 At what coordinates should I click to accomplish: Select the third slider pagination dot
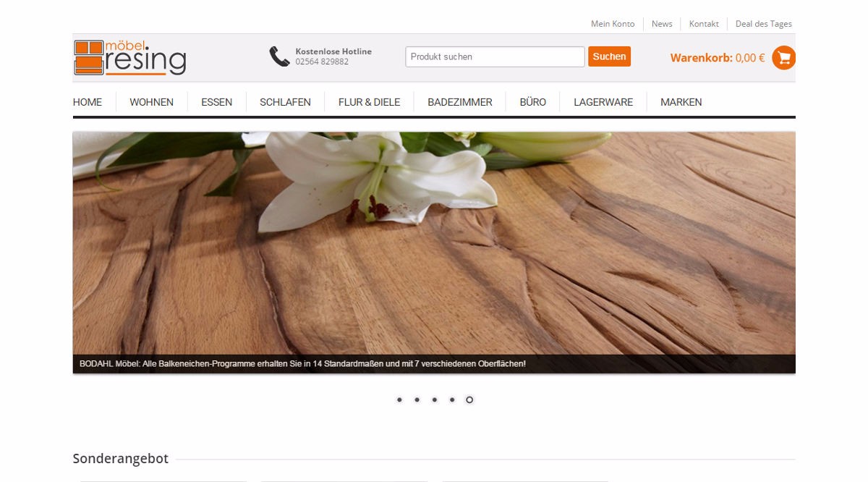click(x=435, y=399)
